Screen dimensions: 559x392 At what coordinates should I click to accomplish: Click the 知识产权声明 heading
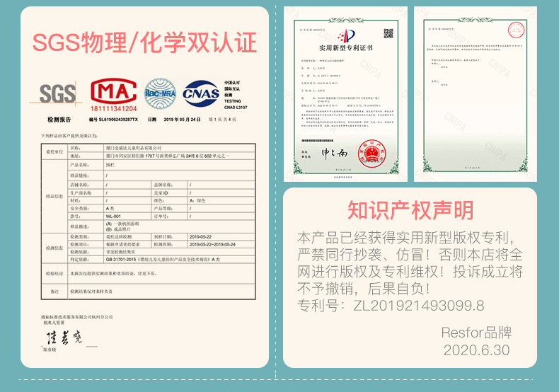410,210
